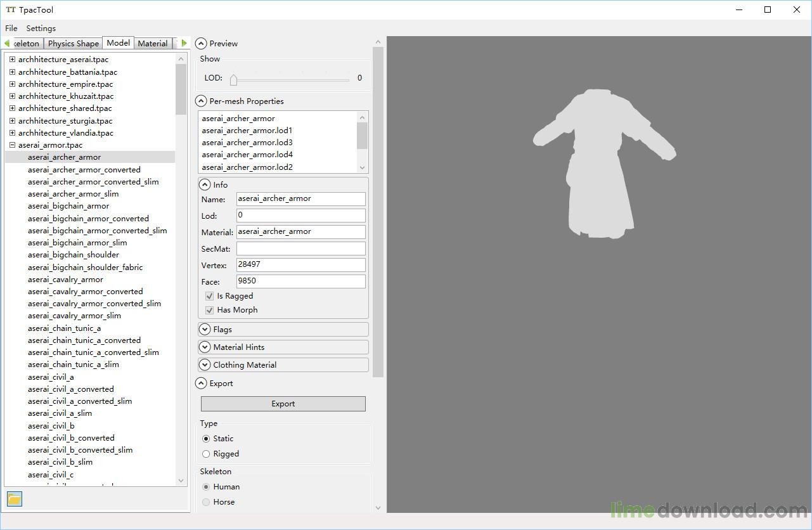812x530 pixels.
Task: Collapse Per-mesh Properties section chevron
Action: click(201, 101)
